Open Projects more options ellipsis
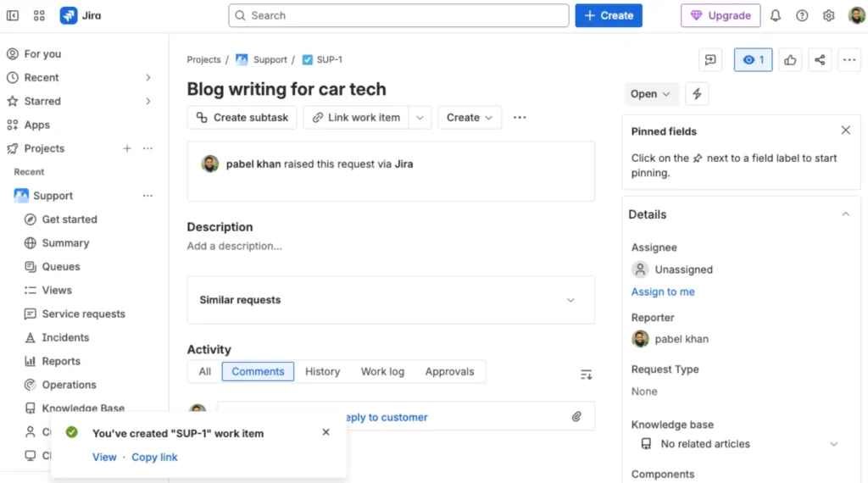The width and height of the screenshot is (868, 483). (147, 148)
